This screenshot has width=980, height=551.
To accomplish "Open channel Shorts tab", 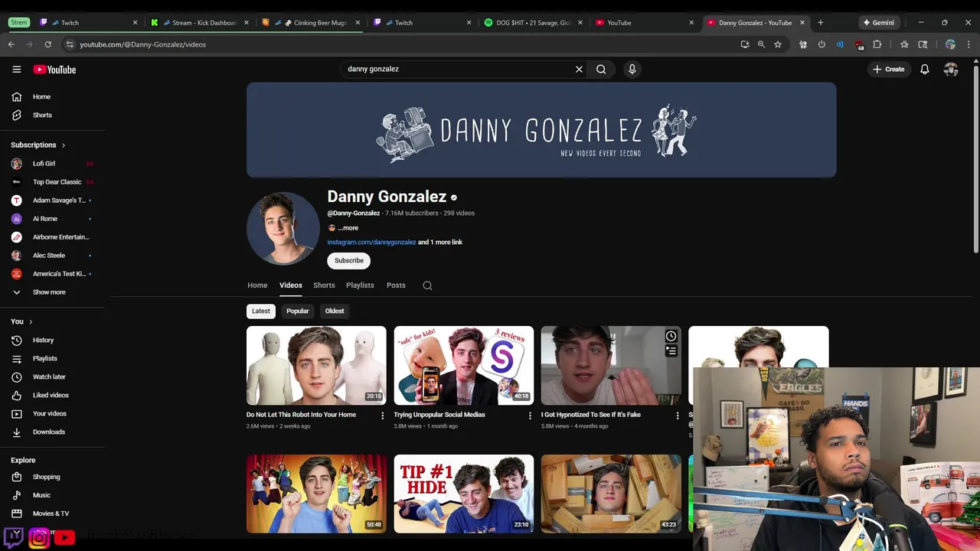I will [x=324, y=285].
